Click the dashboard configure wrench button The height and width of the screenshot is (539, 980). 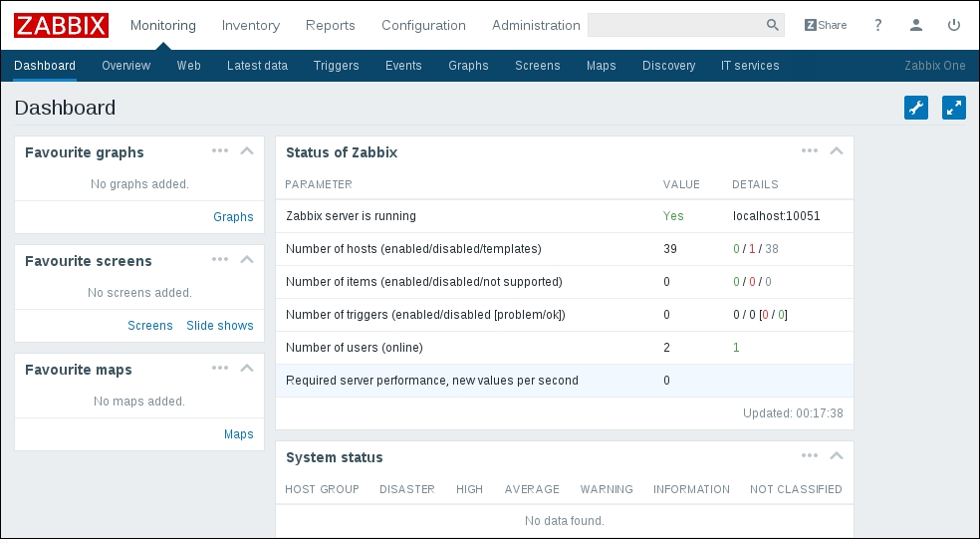tap(916, 108)
